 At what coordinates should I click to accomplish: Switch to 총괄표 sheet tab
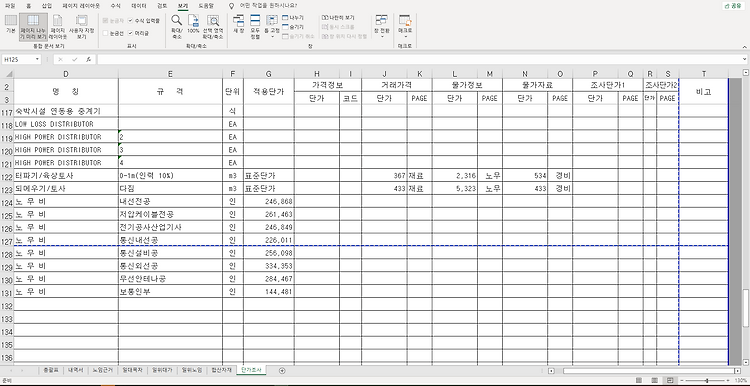[x=50, y=370]
